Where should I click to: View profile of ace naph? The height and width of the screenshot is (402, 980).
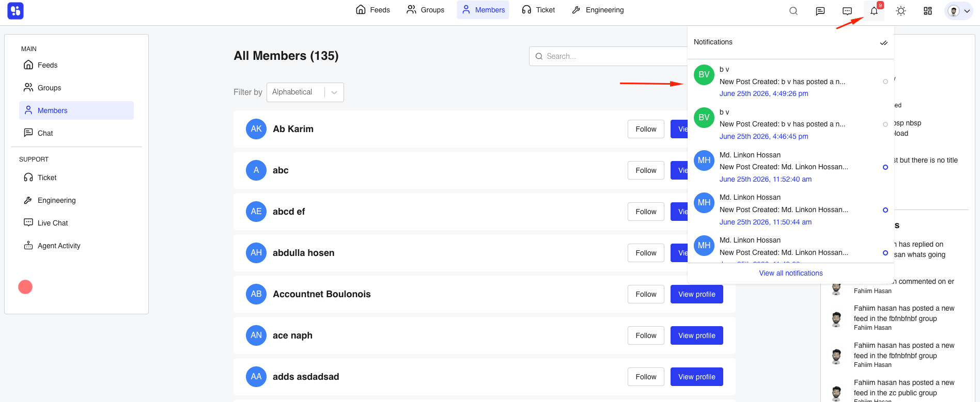click(x=697, y=335)
